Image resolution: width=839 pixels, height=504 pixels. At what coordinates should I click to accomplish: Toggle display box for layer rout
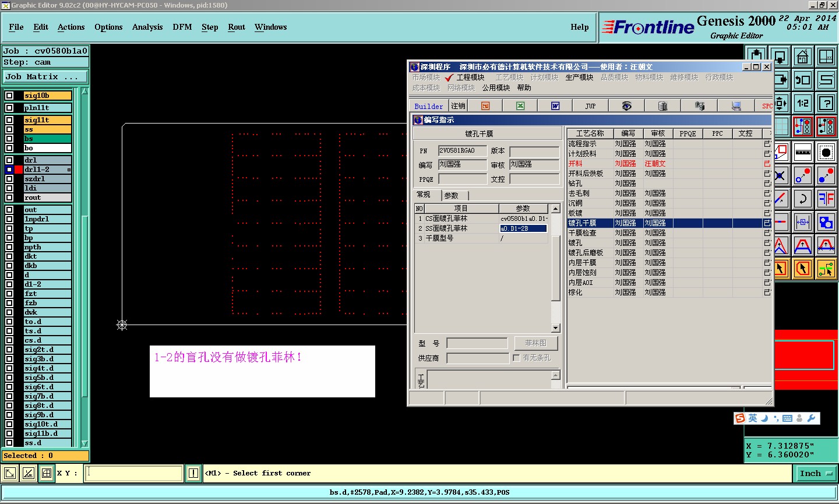point(9,198)
